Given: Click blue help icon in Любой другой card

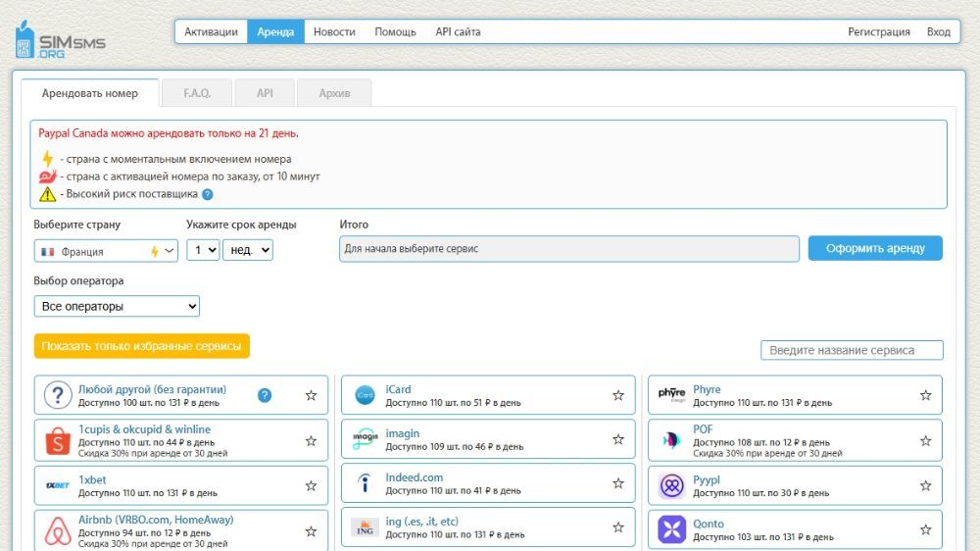Looking at the screenshot, I should click(265, 395).
